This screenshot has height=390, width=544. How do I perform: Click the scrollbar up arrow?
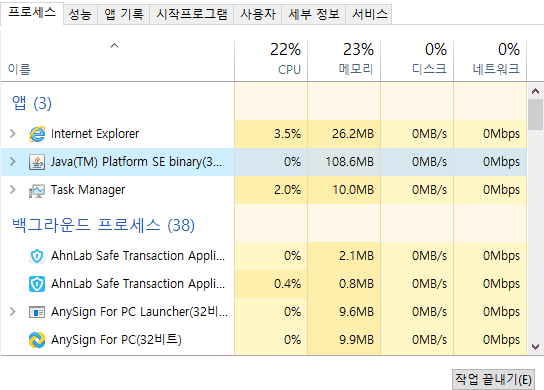(x=535, y=91)
